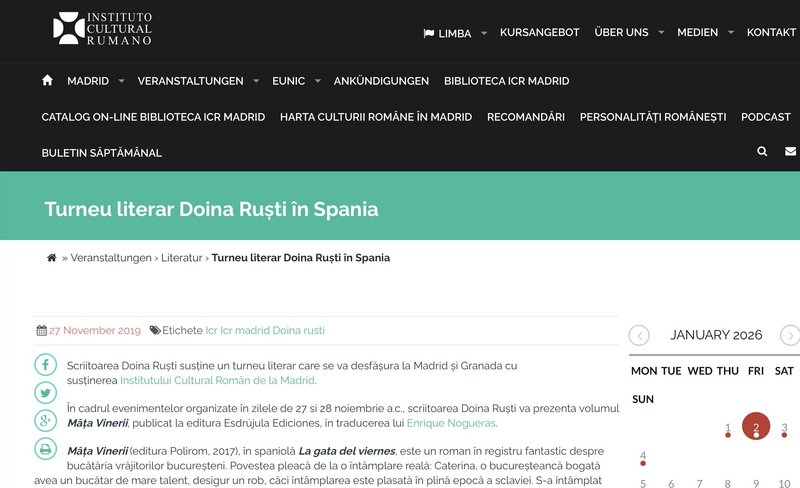Expand the ÜBER UNS dropdown menu
Viewport: 800px width, 488px height.
(x=629, y=32)
